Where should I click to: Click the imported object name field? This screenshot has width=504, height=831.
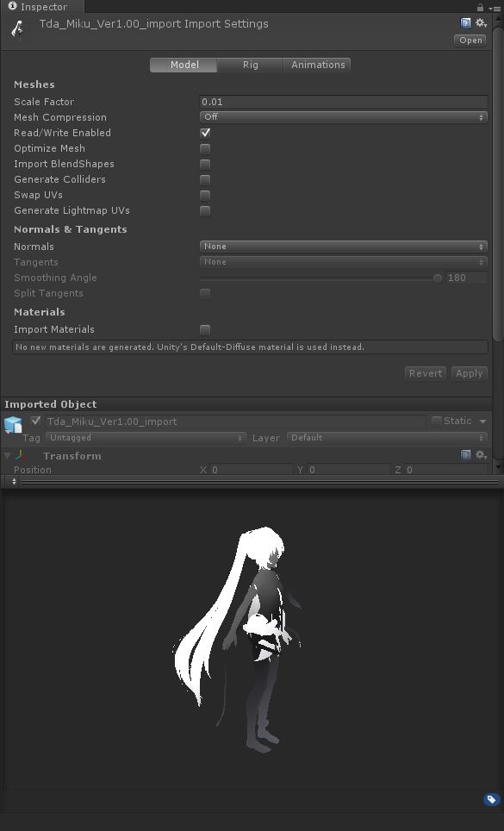pos(235,422)
